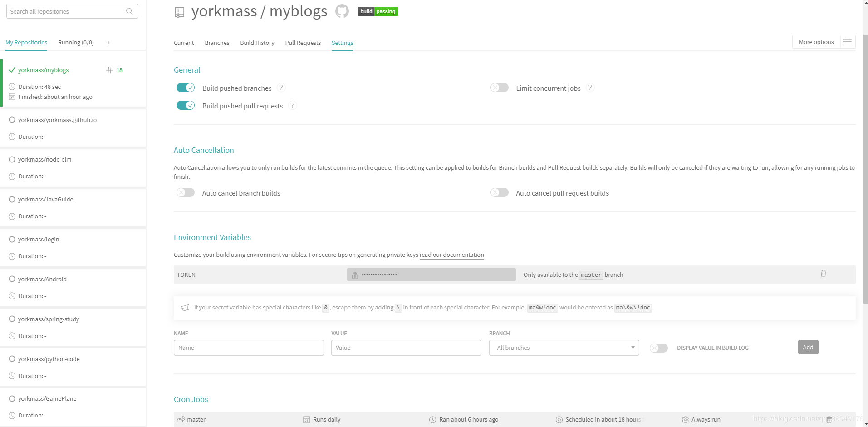
Task: Toggle Display value in build log
Action: point(659,348)
